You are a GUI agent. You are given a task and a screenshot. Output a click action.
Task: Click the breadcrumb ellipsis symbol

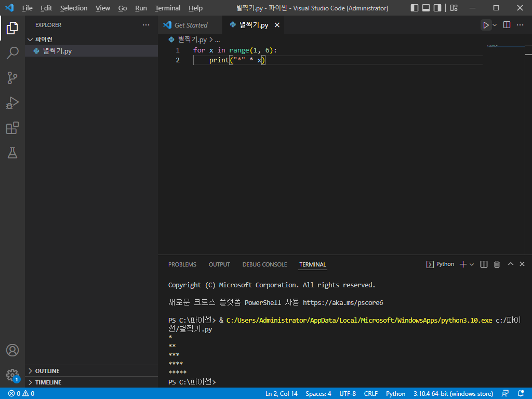(x=218, y=40)
